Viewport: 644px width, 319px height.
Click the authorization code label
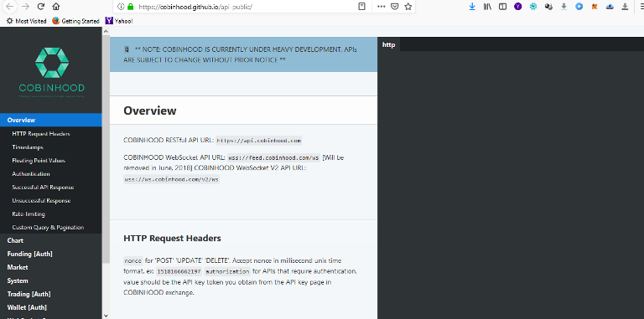pyautogui.click(x=227, y=271)
